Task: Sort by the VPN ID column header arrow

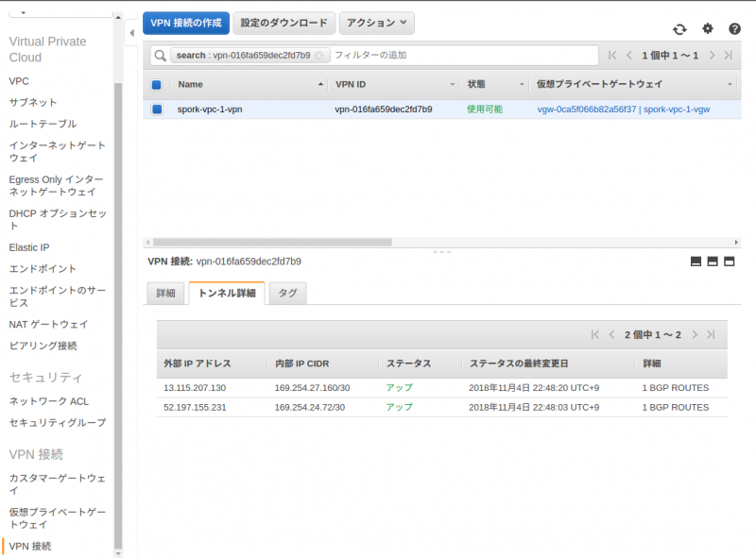Action: point(452,84)
